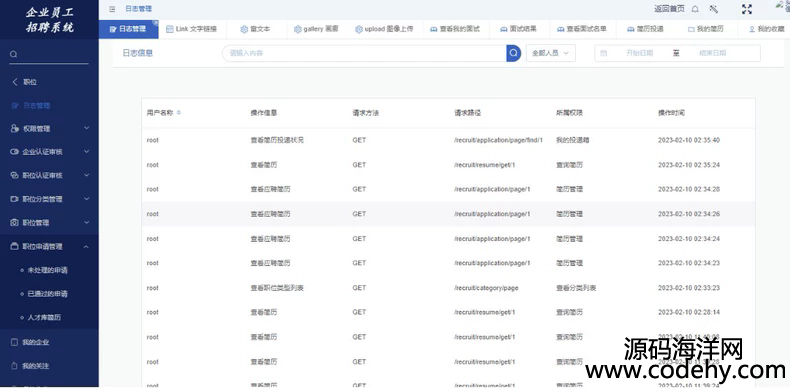The height and width of the screenshot is (390, 790).
Task: Close the 日志管理 tab with its x
Action: point(155,23)
